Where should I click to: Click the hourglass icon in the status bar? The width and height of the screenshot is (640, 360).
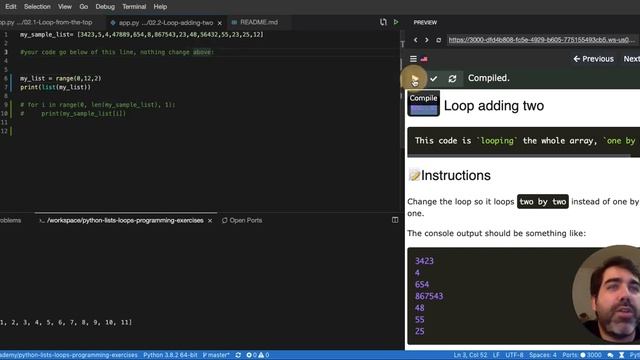click(x=622, y=355)
